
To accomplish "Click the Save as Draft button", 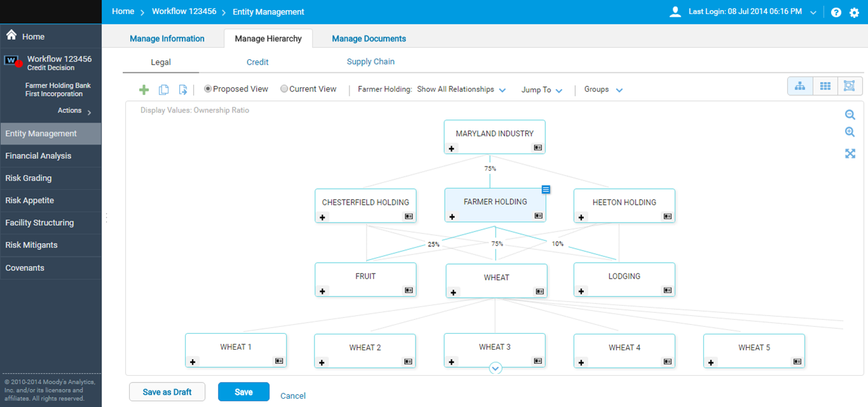I will [x=167, y=392].
